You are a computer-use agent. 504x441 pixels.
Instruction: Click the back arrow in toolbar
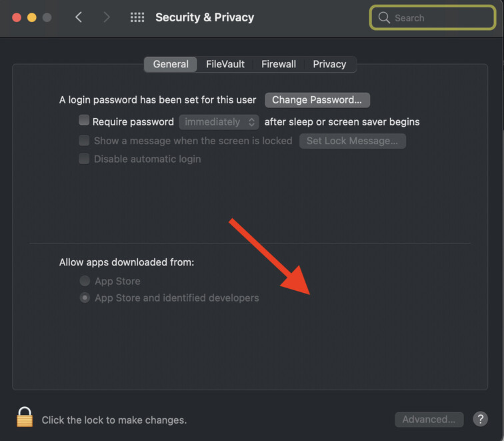[79, 17]
